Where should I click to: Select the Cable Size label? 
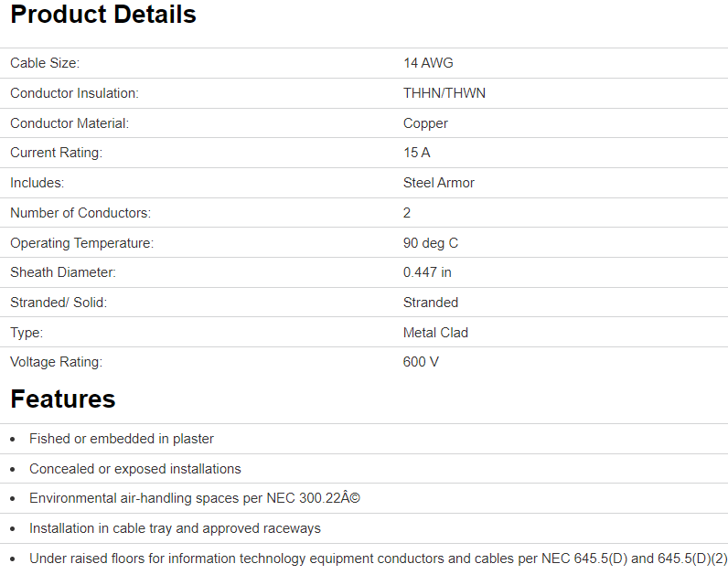point(45,63)
